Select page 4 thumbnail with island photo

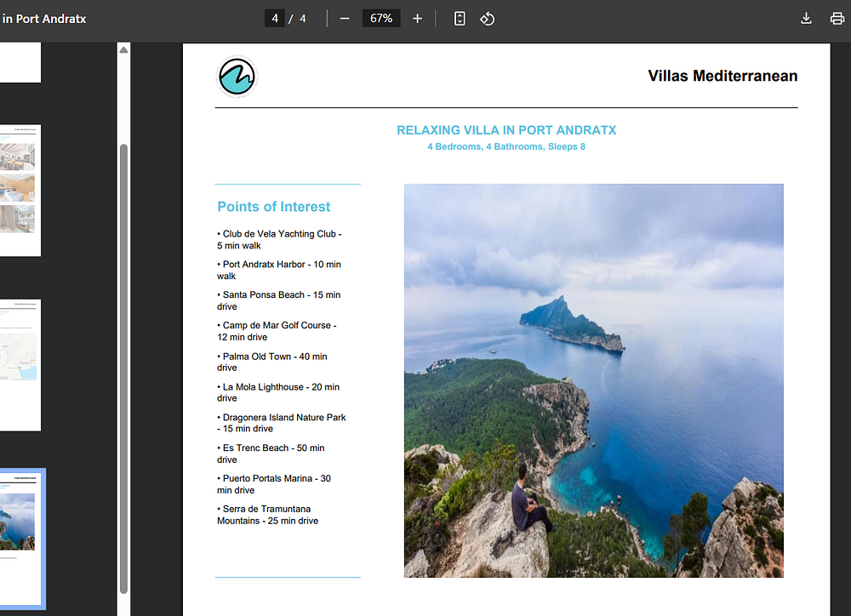pos(21,539)
